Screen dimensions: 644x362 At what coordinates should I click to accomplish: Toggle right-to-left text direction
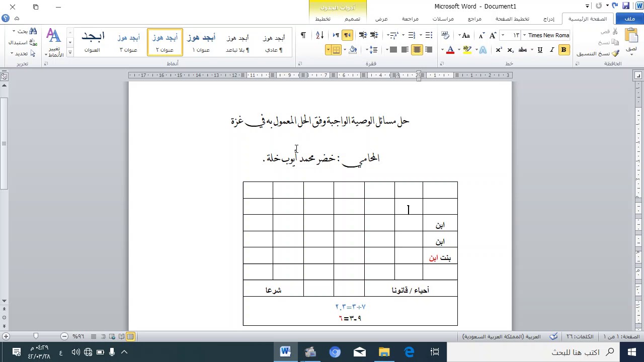coord(347,35)
